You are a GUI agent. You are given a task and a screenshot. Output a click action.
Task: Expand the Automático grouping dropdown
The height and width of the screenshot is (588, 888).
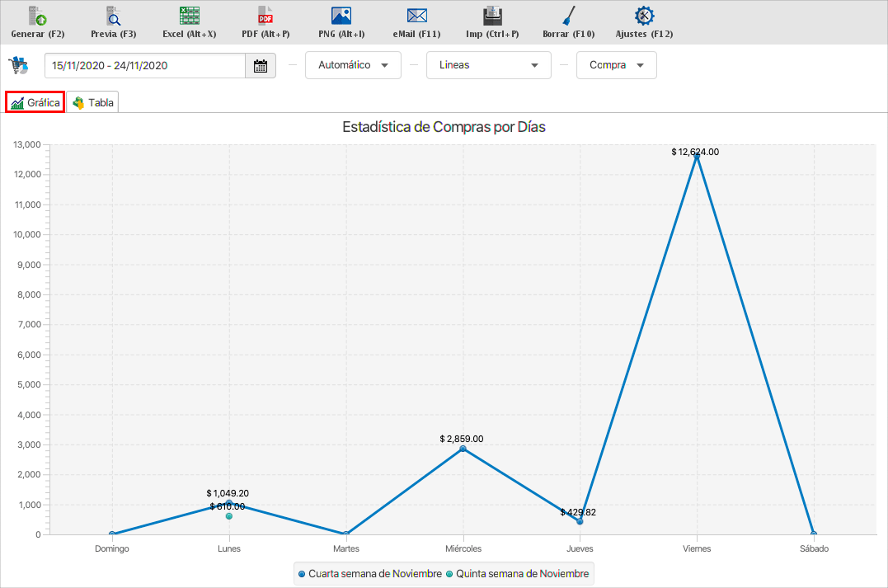pyautogui.click(x=353, y=65)
